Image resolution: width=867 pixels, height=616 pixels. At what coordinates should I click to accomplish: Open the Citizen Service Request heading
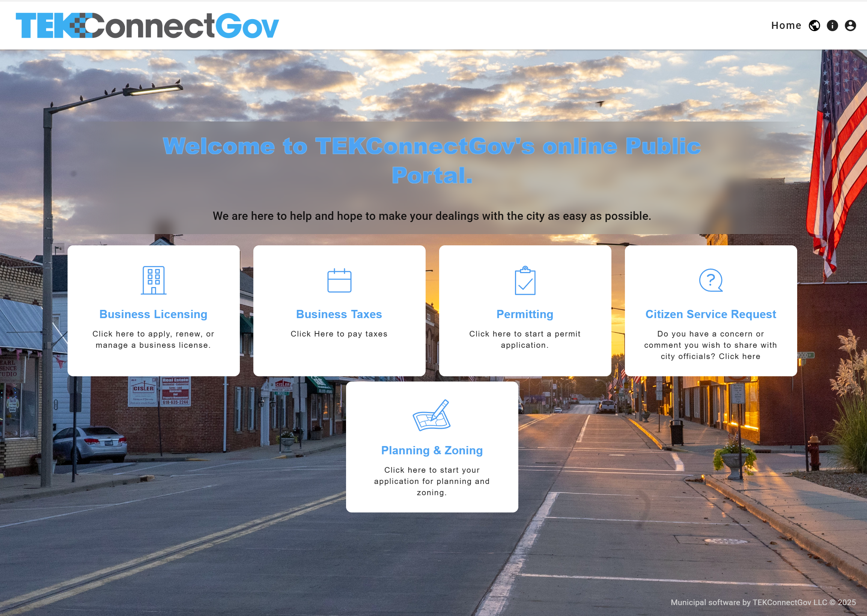point(710,314)
